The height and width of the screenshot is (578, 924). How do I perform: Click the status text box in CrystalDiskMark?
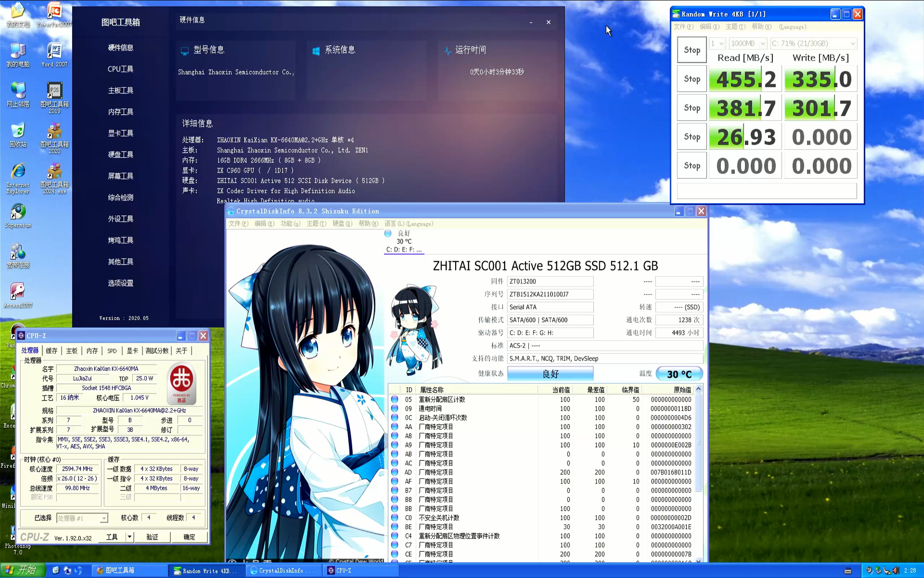pos(767,191)
